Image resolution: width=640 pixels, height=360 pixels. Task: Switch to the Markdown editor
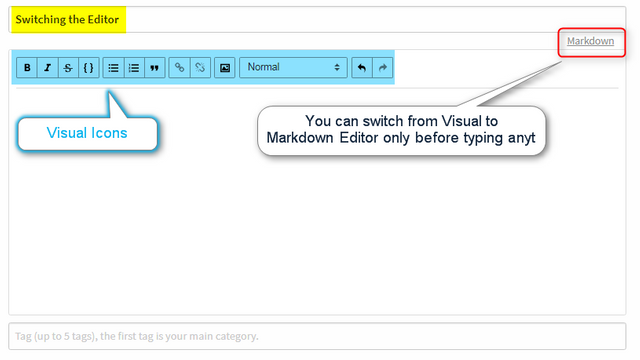coord(590,41)
